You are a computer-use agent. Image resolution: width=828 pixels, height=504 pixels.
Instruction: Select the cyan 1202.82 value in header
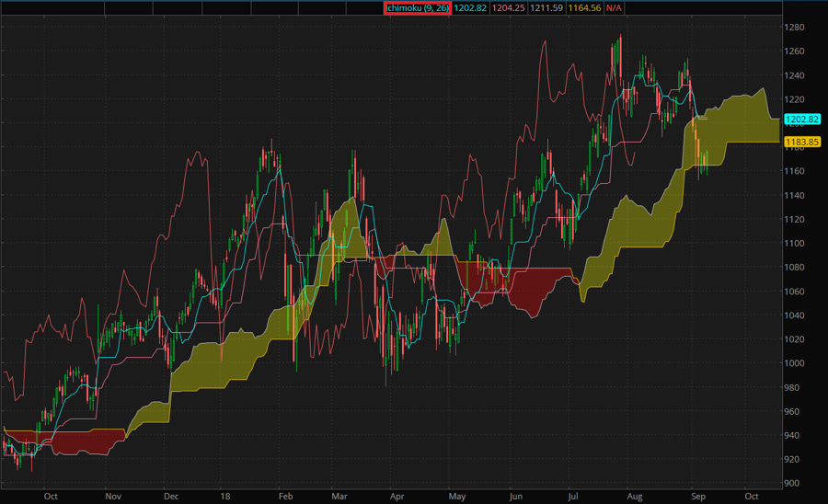[x=468, y=7]
